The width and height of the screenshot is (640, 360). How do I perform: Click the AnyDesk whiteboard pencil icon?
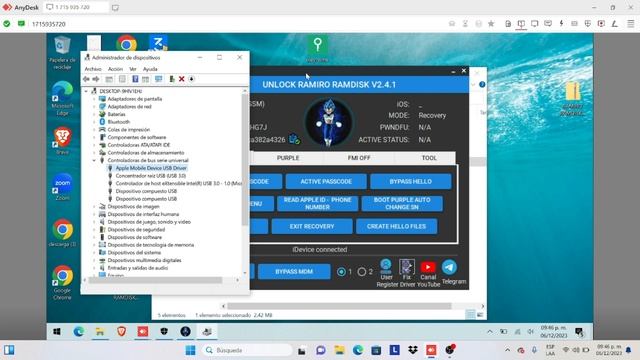pos(615,24)
